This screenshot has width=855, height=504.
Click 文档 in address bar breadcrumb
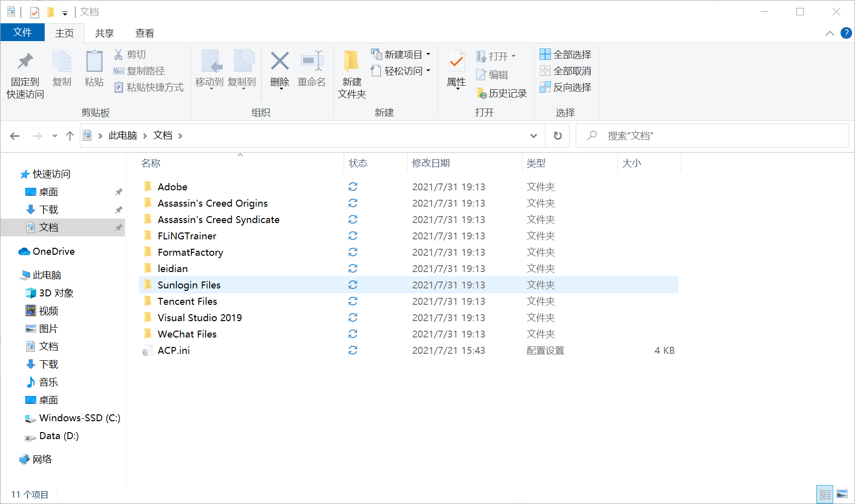tap(163, 136)
